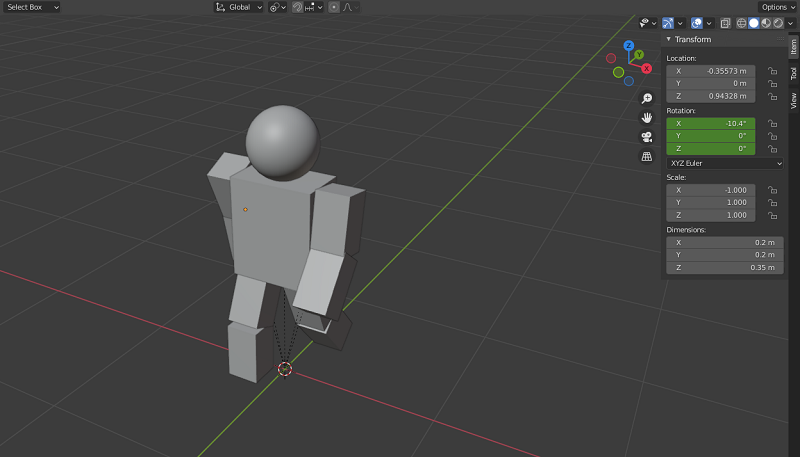The image size is (800, 457).
Task: Collapse the Transform panel
Action: (x=669, y=39)
